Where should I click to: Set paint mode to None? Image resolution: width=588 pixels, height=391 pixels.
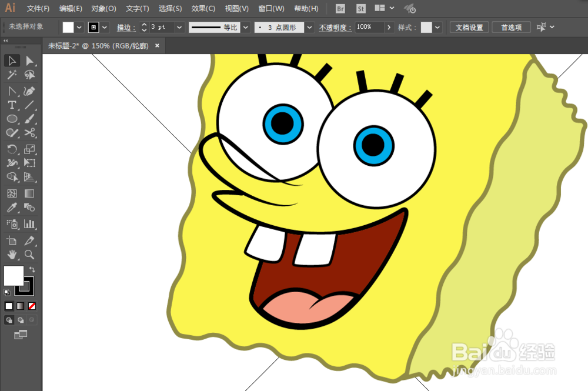tap(32, 306)
